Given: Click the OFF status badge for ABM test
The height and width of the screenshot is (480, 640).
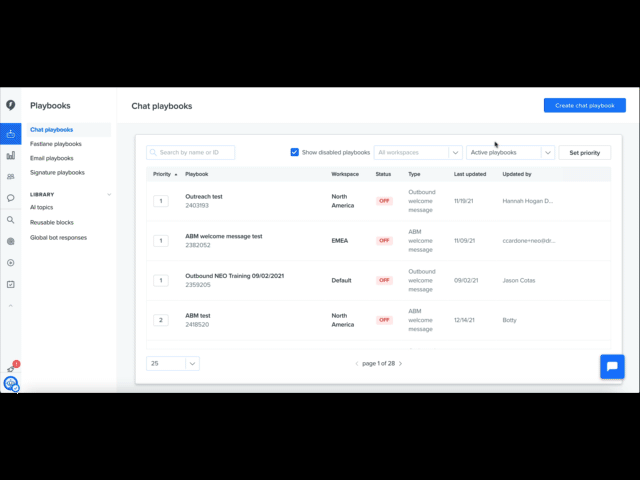Looking at the screenshot, I should pos(384,320).
